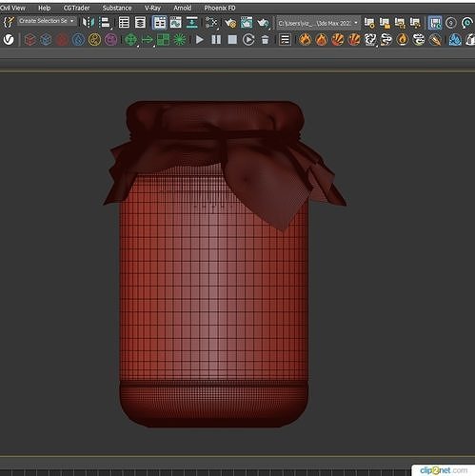Screen dimensions: 475x476
Task: Click the teal circular refresh icon
Action: pos(467,23)
